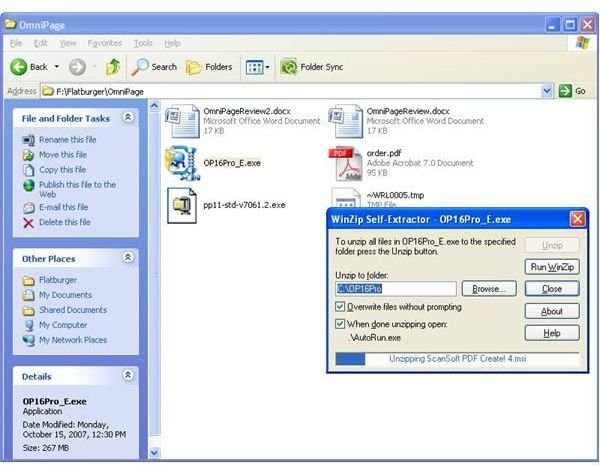
Task: Uncheck Overwrite files without prompting
Action: 339,307
